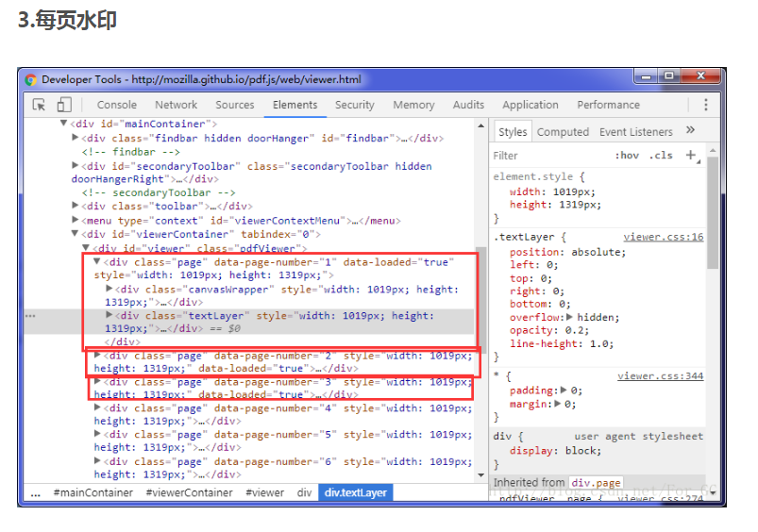Image resolution: width=758 pixels, height=532 pixels.
Task: Select the plain div breadcrumb item
Action: (304, 493)
